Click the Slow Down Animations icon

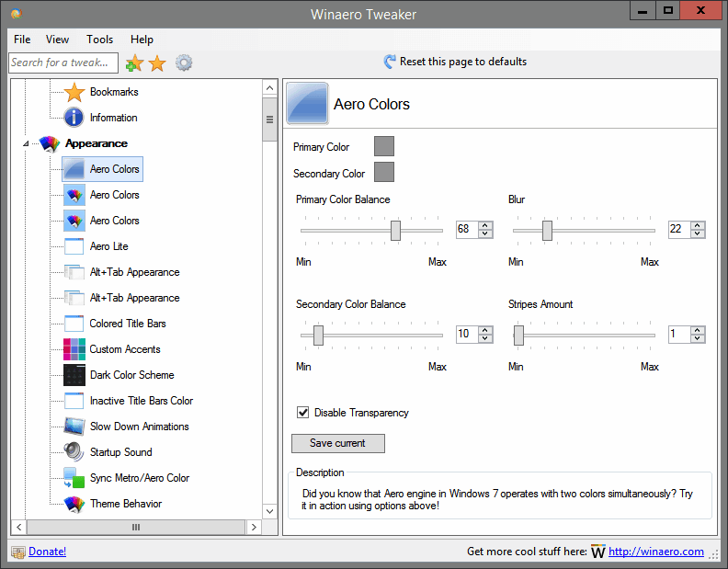(74, 427)
